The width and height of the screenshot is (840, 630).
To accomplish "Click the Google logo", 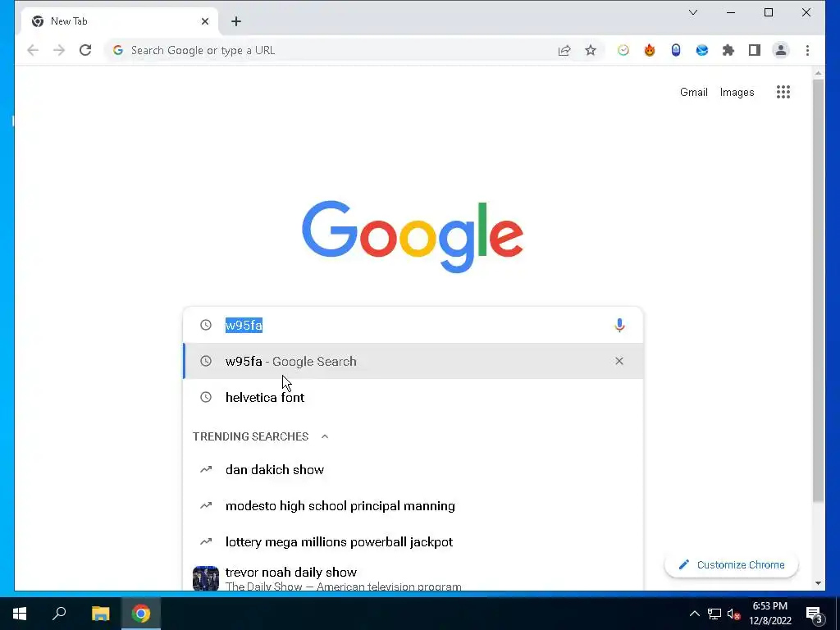I will point(413,236).
